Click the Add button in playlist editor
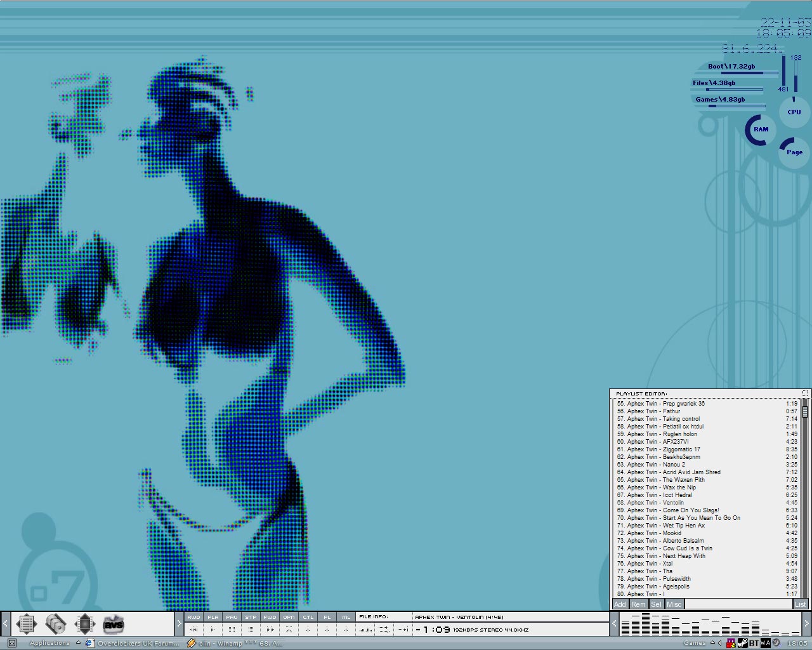 [620, 604]
